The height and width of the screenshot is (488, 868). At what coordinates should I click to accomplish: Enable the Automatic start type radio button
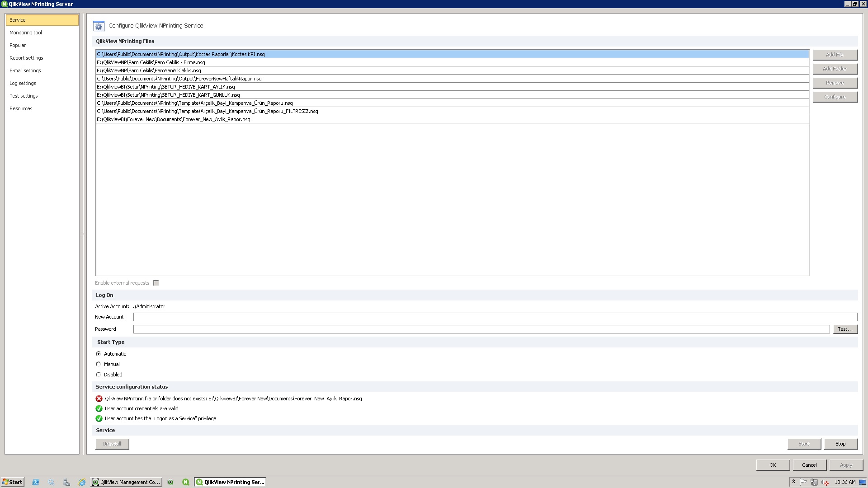tap(99, 353)
